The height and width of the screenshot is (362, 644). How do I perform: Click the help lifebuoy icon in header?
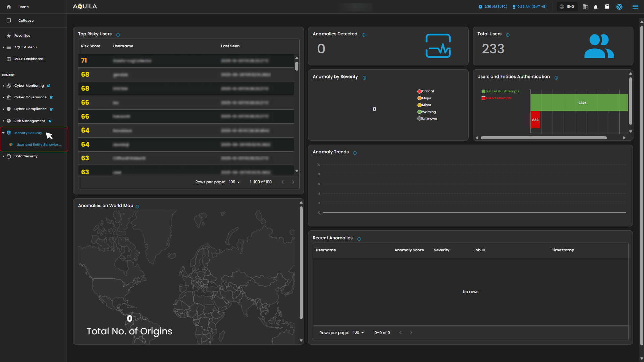point(619,7)
